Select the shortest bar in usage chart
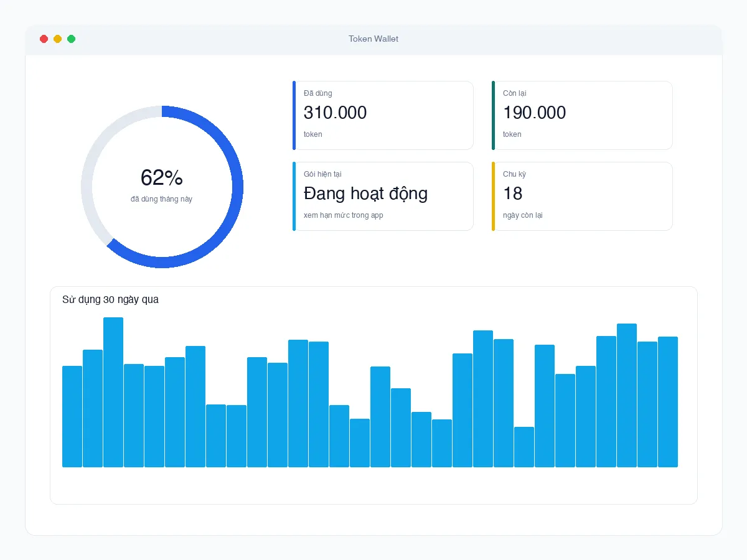This screenshot has height=560, width=747. click(524, 447)
